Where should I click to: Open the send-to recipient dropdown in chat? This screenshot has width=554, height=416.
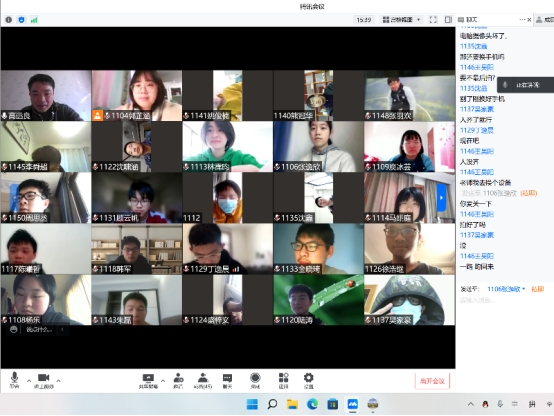tap(506, 289)
